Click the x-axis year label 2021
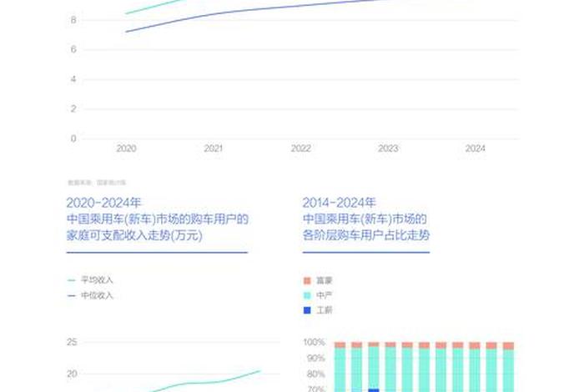The width and height of the screenshot is (584, 392). coord(214,148)
